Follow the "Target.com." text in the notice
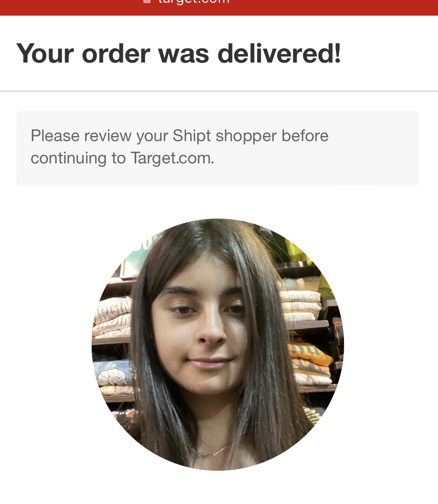Viewport: 438px width, 504px height. tap(172, 158)
